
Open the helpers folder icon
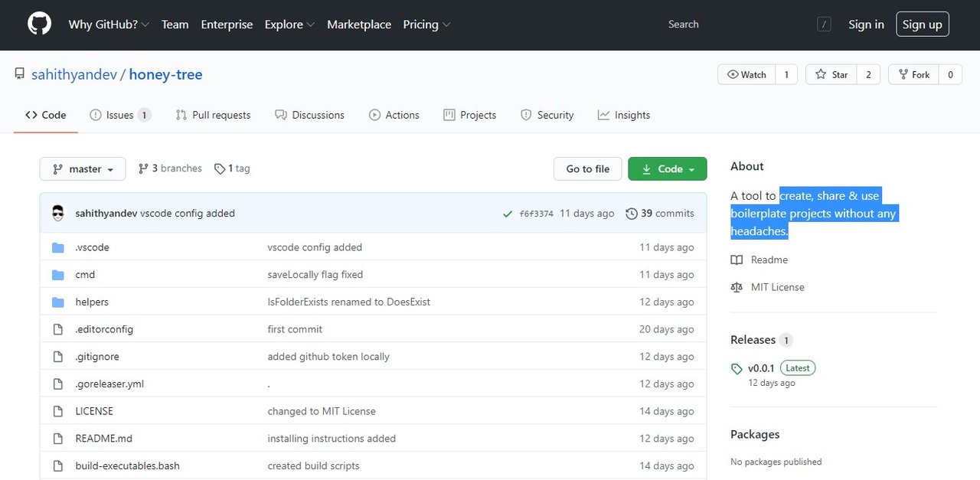pyautogui.click(x=57, y=302)
